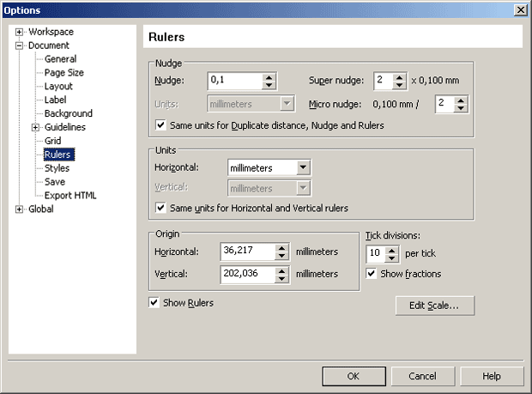
Task: Decrease the Super nudge value
Action: coord(399,85)
